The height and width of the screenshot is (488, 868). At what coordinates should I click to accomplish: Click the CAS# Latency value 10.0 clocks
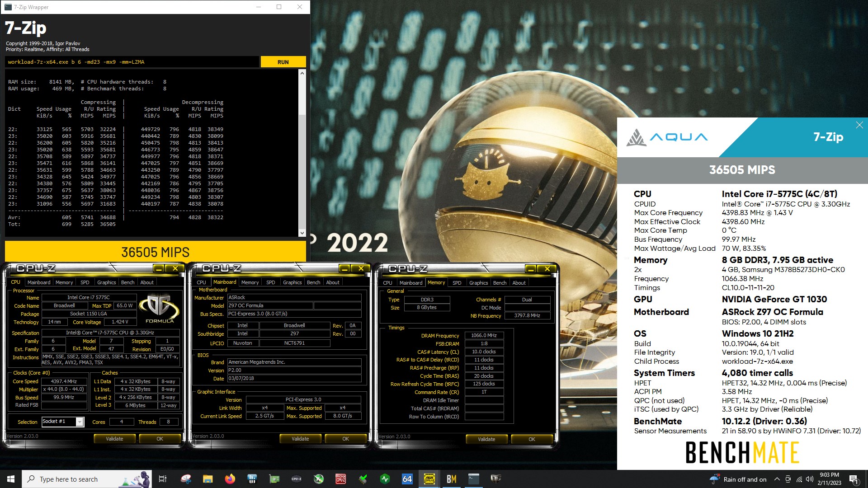[484, 352]
